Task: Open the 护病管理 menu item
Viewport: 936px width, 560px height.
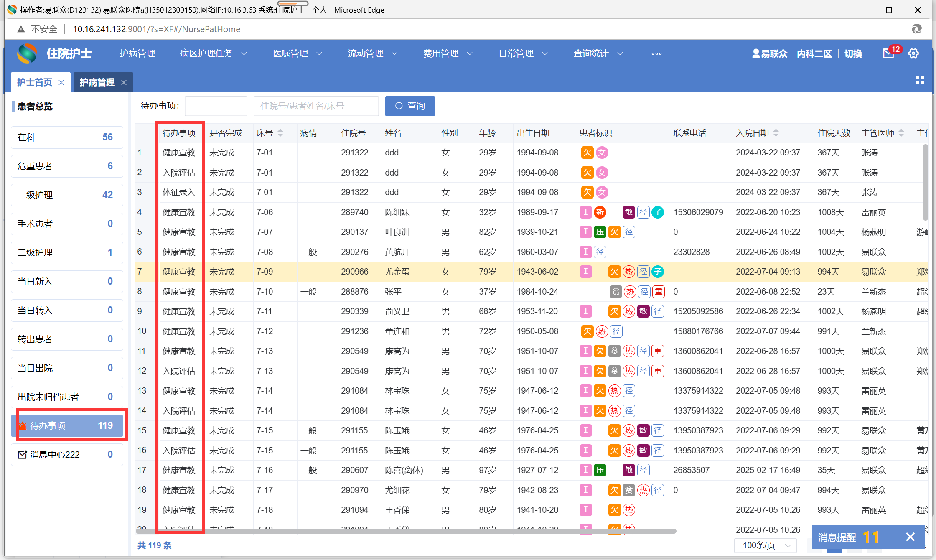Action: click(137, 53)
